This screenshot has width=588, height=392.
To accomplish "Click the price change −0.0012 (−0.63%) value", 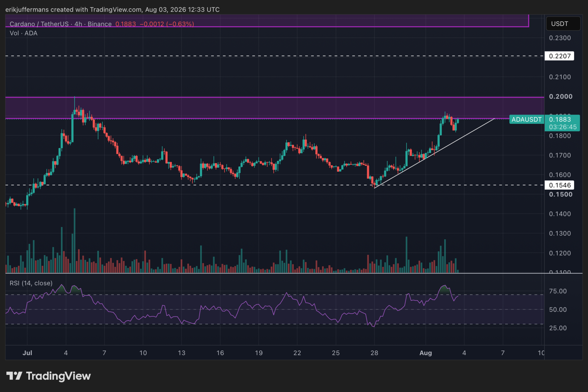I will 167,24.
